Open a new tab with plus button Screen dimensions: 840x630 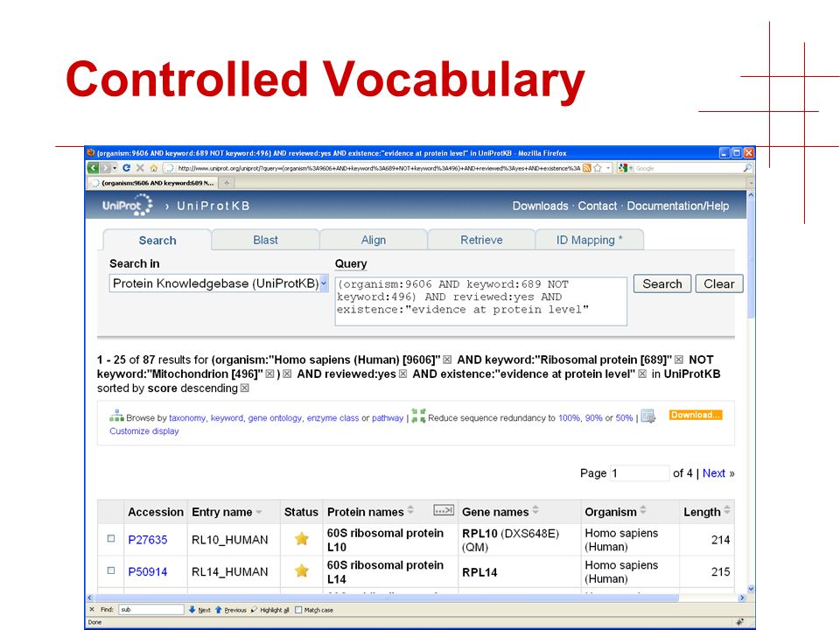(227, 183)
